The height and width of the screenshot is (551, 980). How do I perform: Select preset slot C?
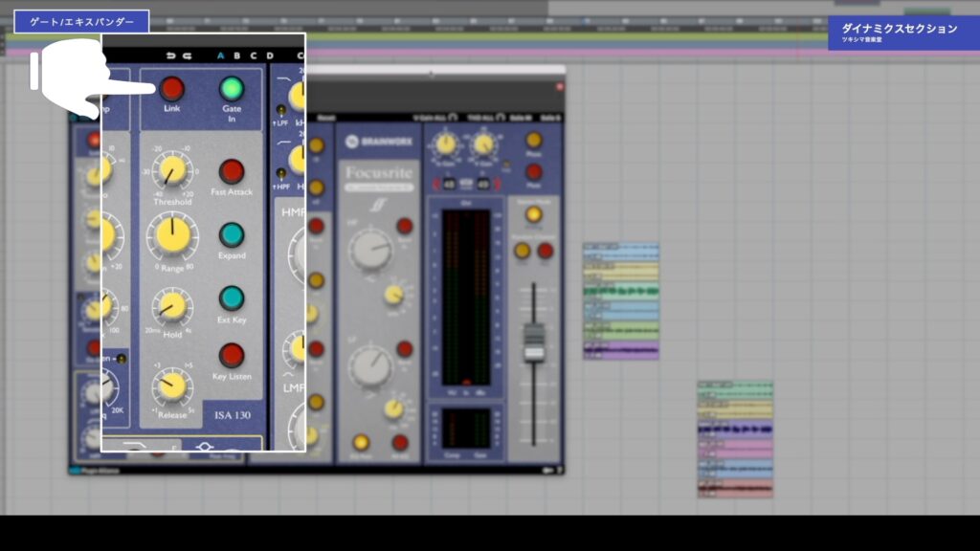coord(253,55)
